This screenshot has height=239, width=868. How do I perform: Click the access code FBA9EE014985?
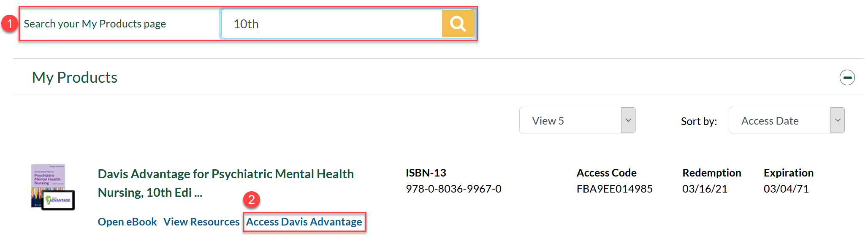click(x=614, y=189)
